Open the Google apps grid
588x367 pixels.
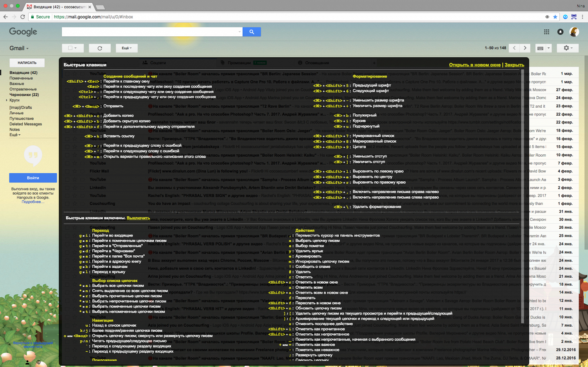pos(546,32)
